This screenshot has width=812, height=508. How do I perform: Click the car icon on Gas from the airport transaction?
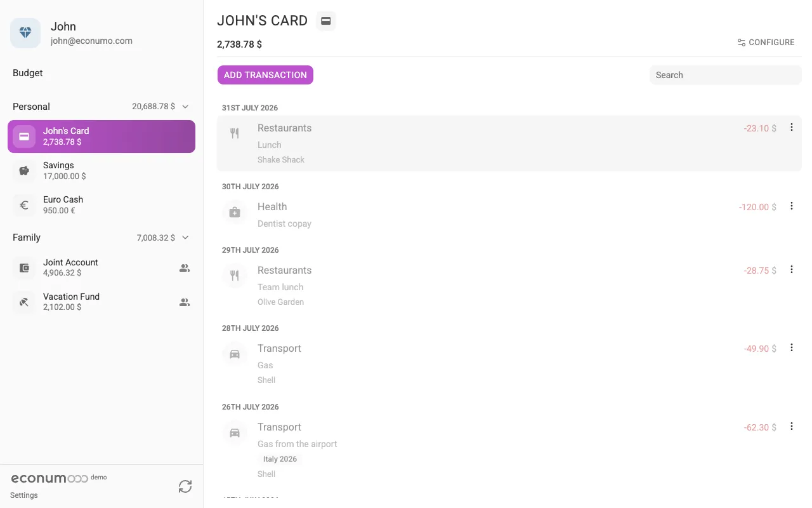235,432
